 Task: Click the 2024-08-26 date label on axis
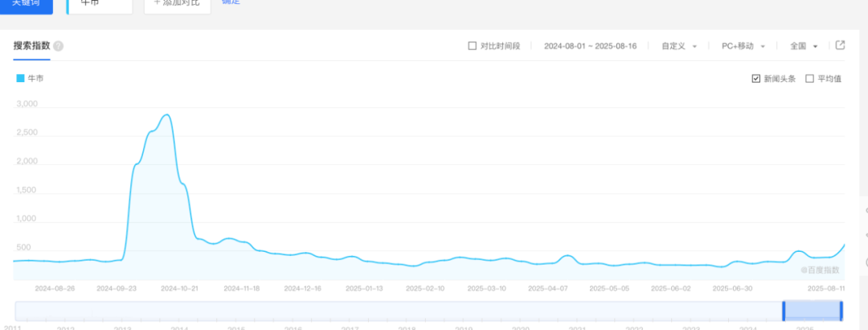pos(55,289)
